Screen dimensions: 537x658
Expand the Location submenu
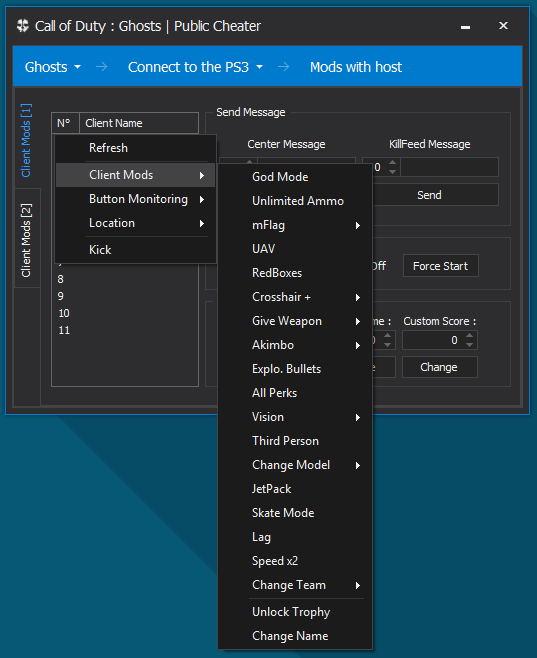(x=136, y=223)
